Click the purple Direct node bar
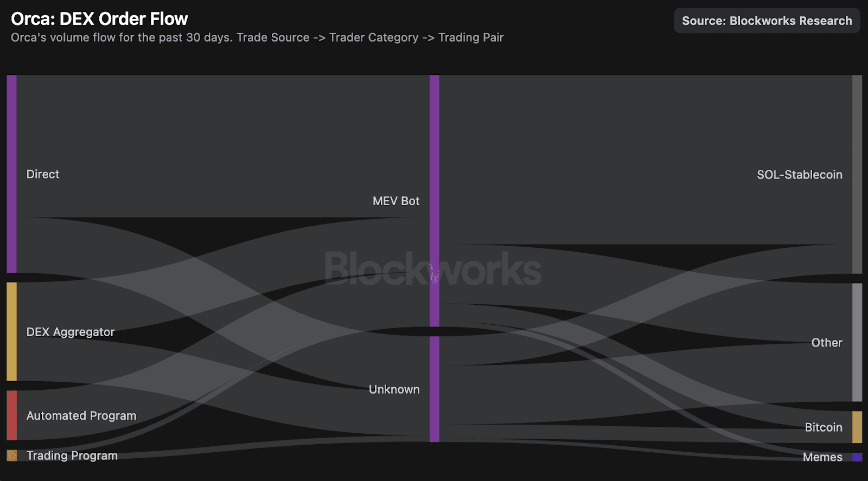868x481 pixels. tap(11, 174)
